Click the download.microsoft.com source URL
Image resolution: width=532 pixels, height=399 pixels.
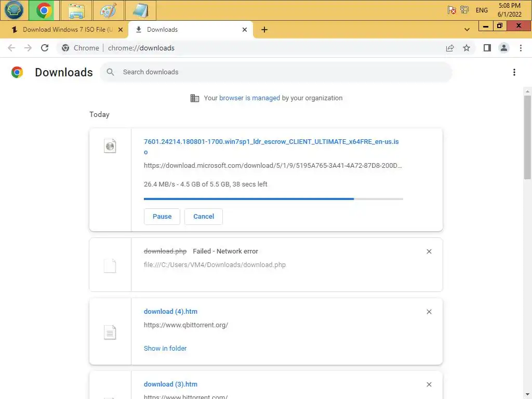[273, 166]
